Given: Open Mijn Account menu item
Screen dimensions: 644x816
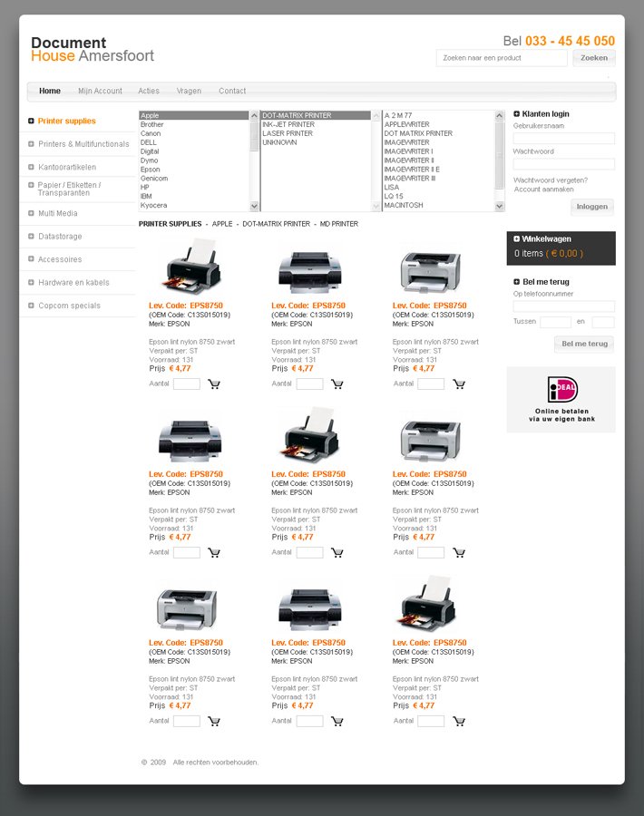Looking at the screenshot, I should click(x=100, y=91).
